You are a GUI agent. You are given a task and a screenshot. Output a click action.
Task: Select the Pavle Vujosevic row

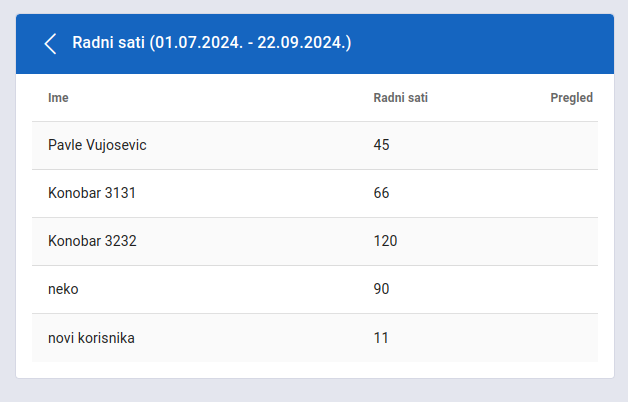pyautogui.click(x=315, y=145)
